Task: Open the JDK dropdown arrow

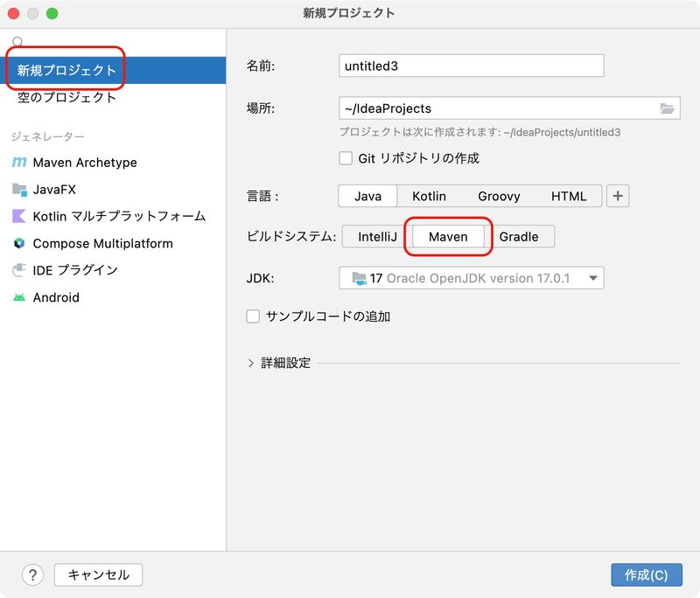Action: [x=593, y=278]
